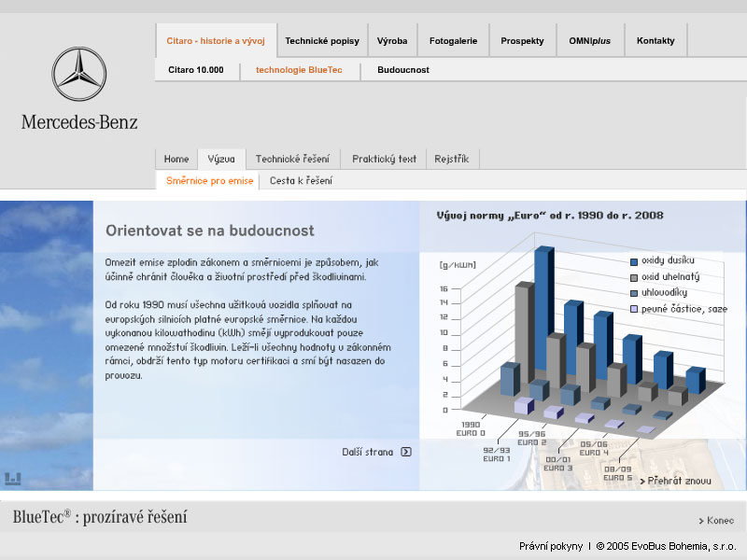Viewport: 747px width, 560px height.
Task: Open the Budoucnost submenu item
Action: coord(403,70)
